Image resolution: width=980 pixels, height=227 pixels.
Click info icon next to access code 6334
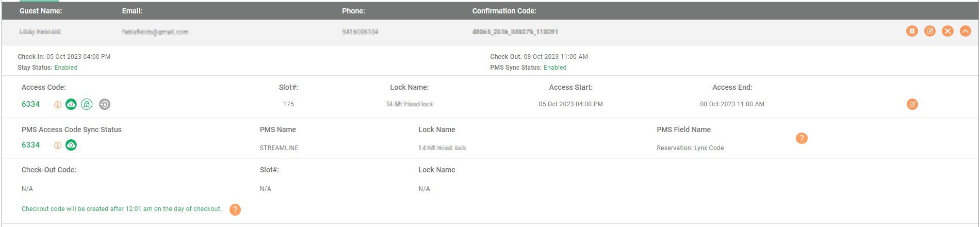[58, 105]
